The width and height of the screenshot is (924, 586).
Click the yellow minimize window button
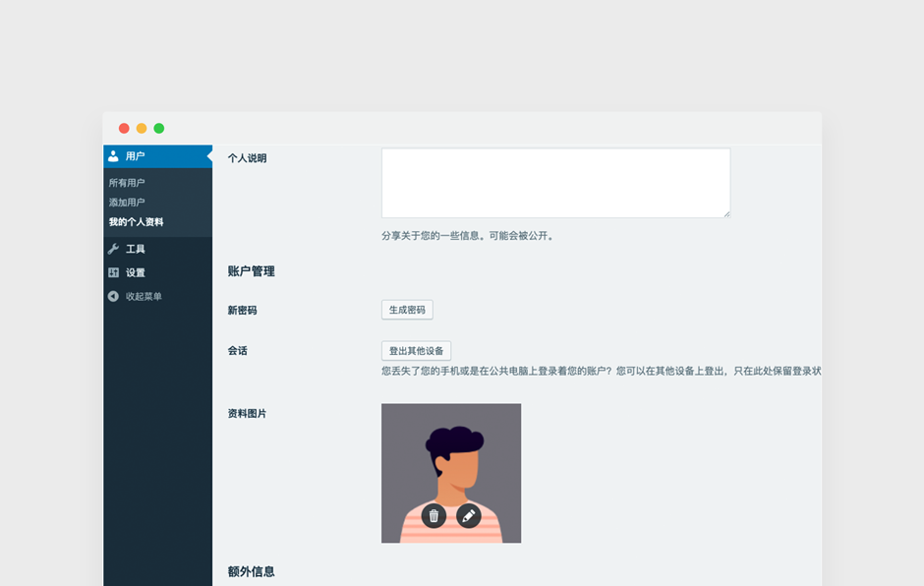click(142, 128)
